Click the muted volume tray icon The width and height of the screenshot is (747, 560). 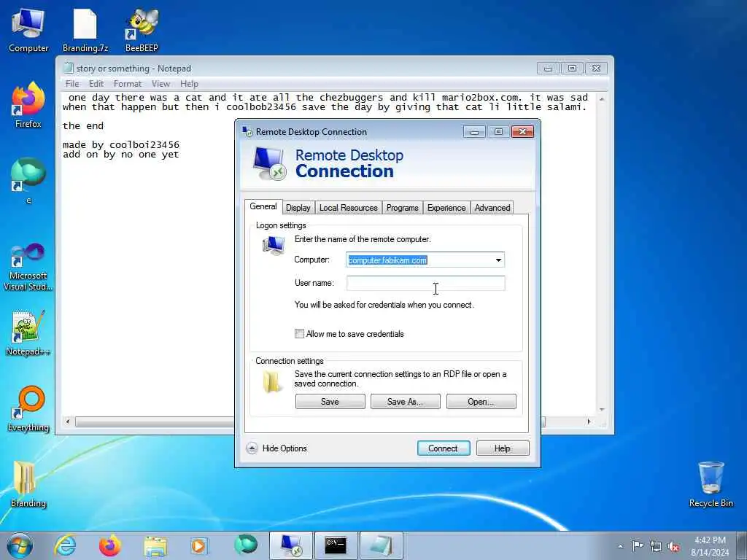(673, 547)
